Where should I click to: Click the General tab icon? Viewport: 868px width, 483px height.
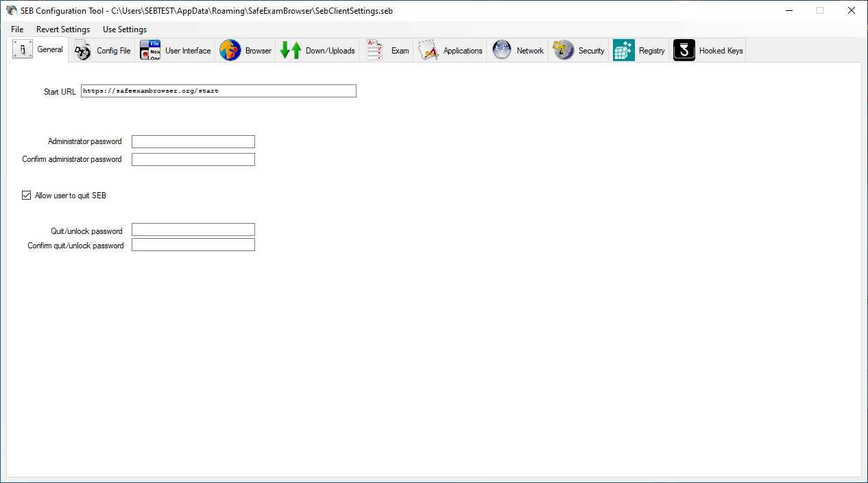click(23, 49)
